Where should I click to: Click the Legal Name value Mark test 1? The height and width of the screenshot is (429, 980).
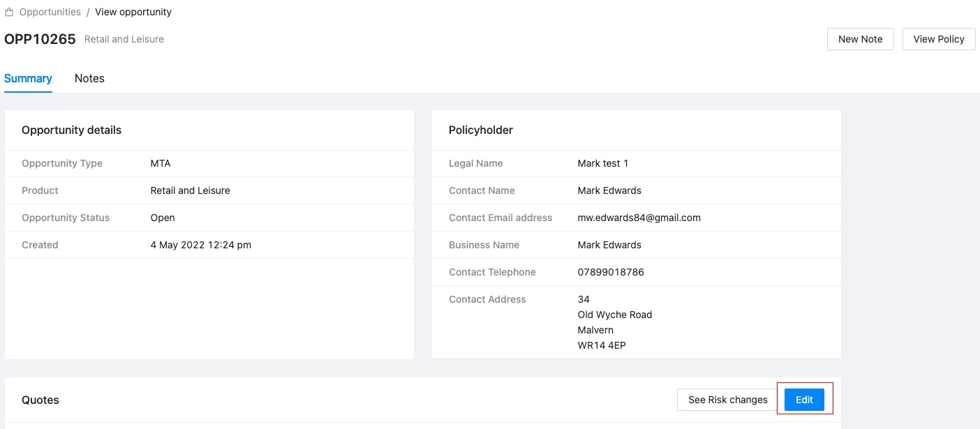(x=602, y=163)
